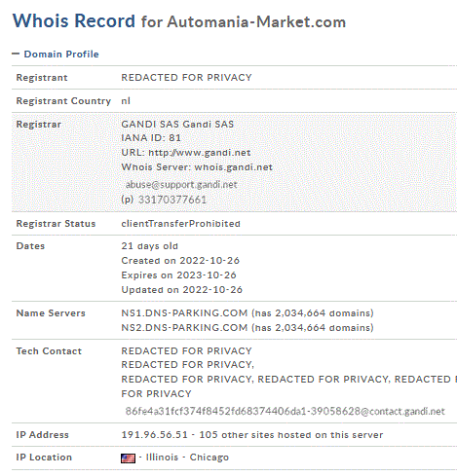Select Updated on 2022-10-26 date
This screenshot has height=476, width=457.
click(x=182, y=290)
